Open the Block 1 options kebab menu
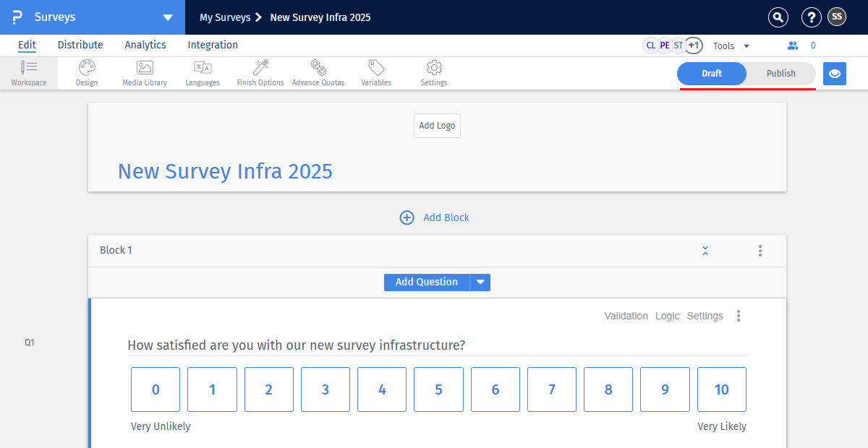 click(x=759, y=250)
